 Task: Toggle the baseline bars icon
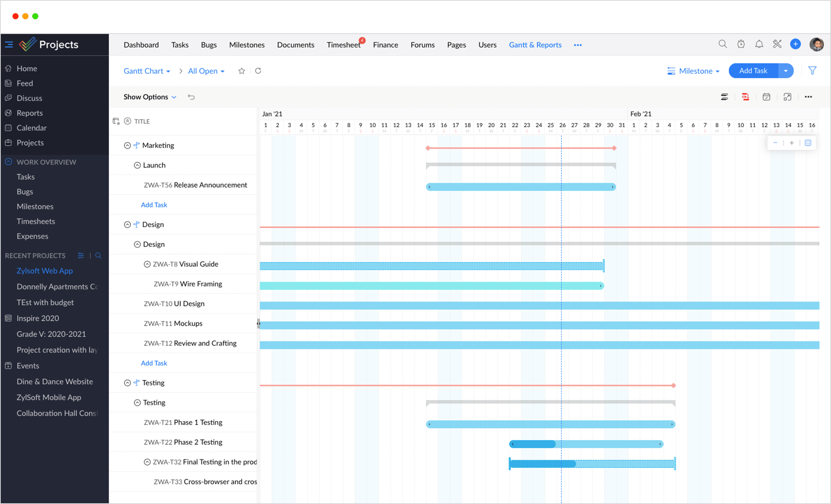(724, 97)
